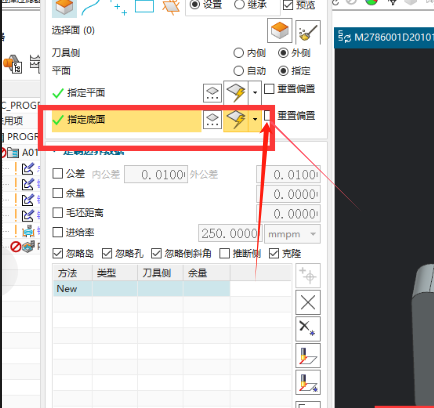Select the points boundary mode icon

[119, 7]
